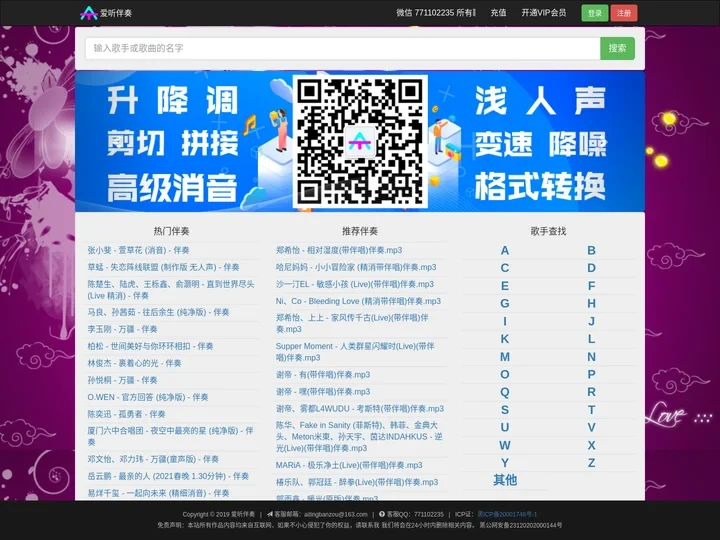The height and width of the screenshot is (540, 720).
Task: Open 草蜢 - 失恋阵线联盟 伴奏 link
Action: [x=163, y=267]
